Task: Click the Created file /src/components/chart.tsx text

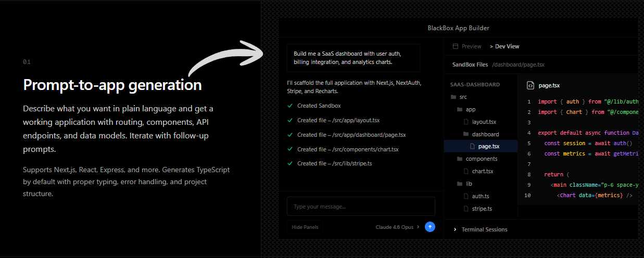Action: point(348,149)
